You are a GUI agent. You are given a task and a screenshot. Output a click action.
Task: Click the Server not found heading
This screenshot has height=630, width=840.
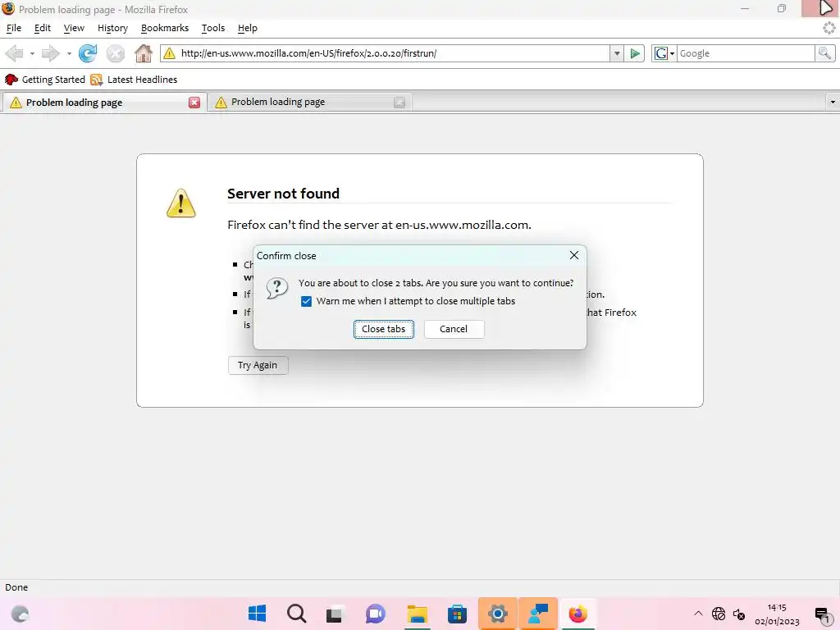click(x=283, y=194)
